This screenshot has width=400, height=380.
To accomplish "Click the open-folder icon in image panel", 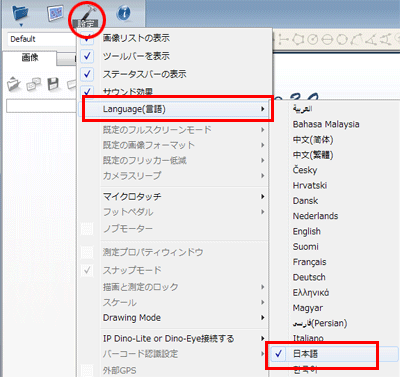I will tap(14, 84).
